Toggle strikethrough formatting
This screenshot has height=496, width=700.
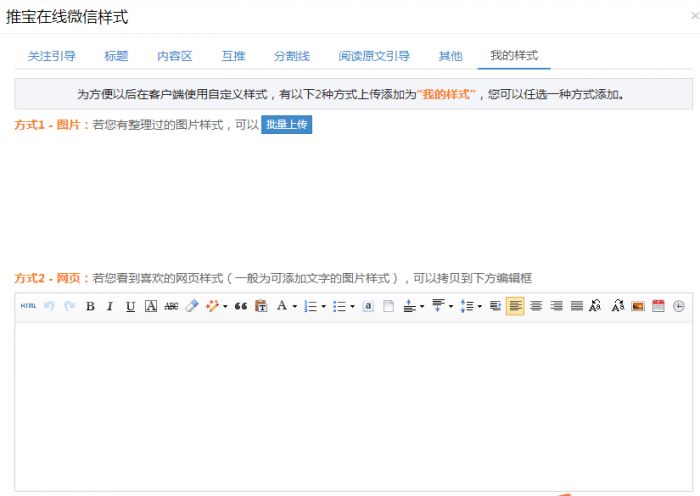pyautogui.click(x=171, y=306)
